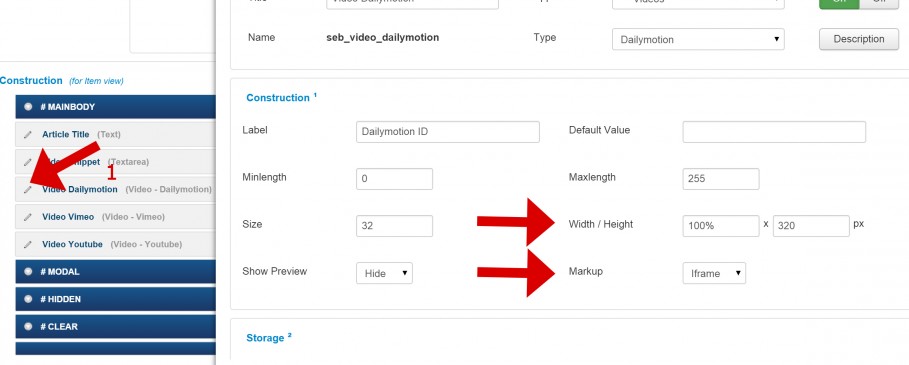This screenshot has height=365, width=909.
Task: Click the Height field showing 320
Action: pyautogui.click(x=811, y=226)
